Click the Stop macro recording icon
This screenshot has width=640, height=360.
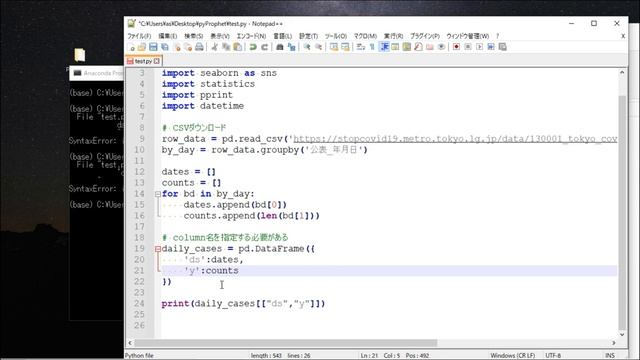coord(468,47)
